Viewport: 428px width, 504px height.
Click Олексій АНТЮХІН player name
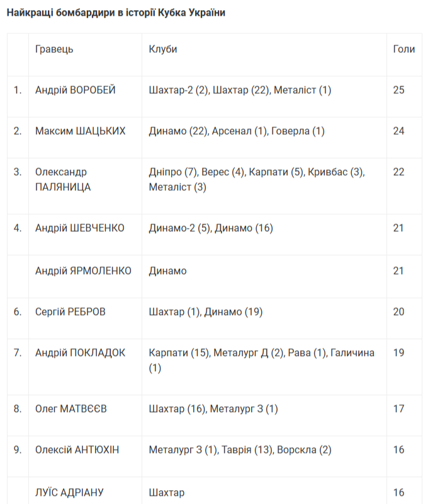click(77, 450)
